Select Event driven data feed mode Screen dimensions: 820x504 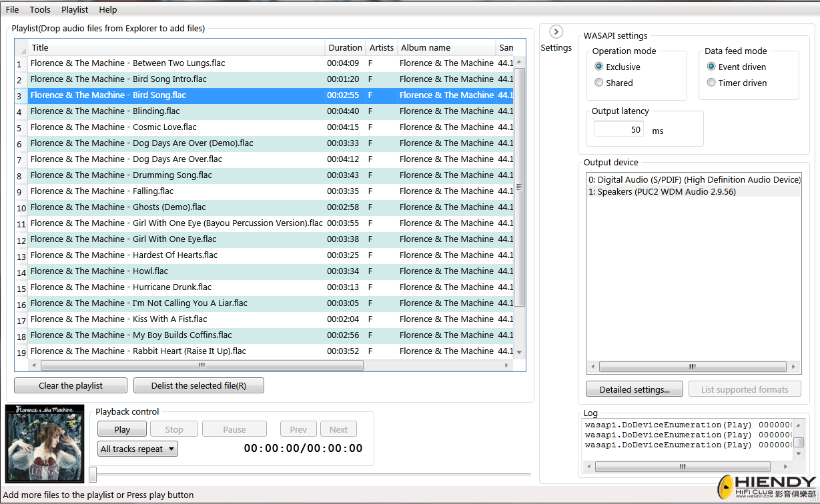[711, 67]
